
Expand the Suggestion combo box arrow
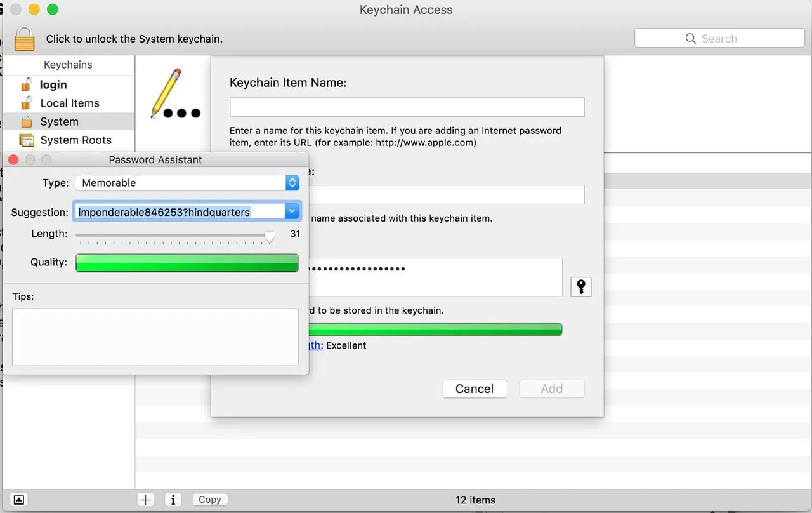(292, 211)
